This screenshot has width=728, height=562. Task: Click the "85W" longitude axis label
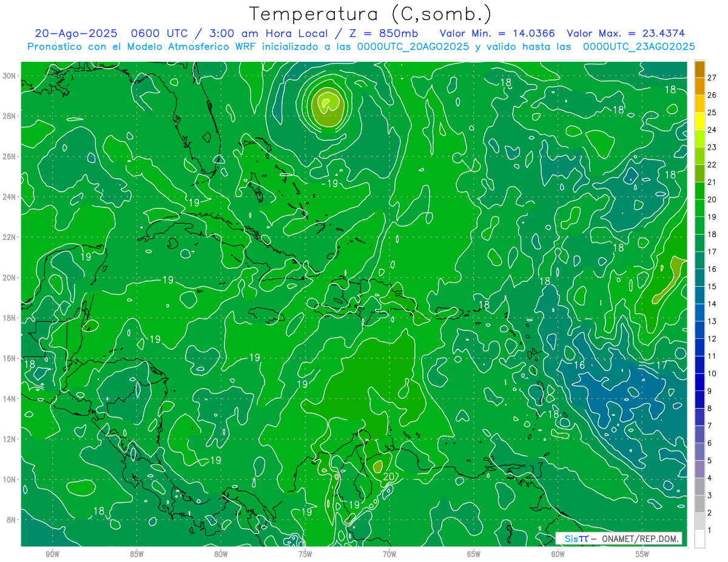tap(137, 554)
